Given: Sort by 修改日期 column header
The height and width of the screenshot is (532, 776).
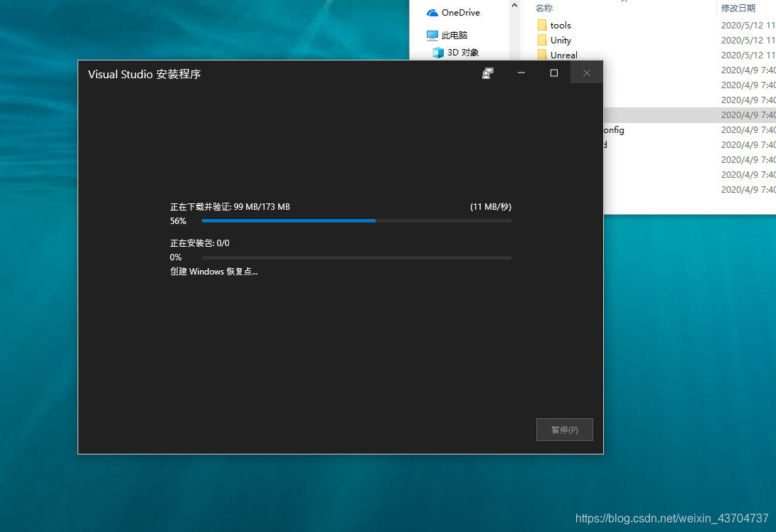Looking at the screenshot, I should (x=738, y=9).
